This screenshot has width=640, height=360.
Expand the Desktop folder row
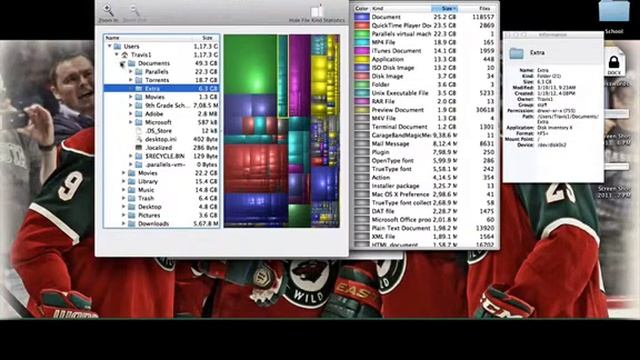coord(124,207)
